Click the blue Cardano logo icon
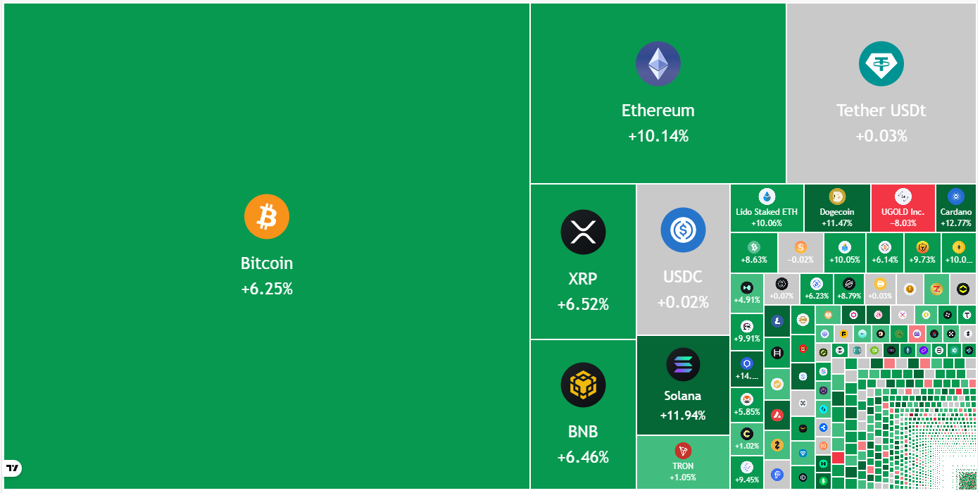Screen dimensions: 980x493 (x=955, y=196)
